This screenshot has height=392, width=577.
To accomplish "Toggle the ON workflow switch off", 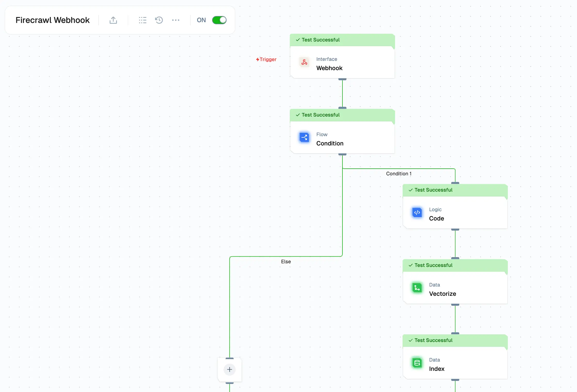I will coord(219,20).
